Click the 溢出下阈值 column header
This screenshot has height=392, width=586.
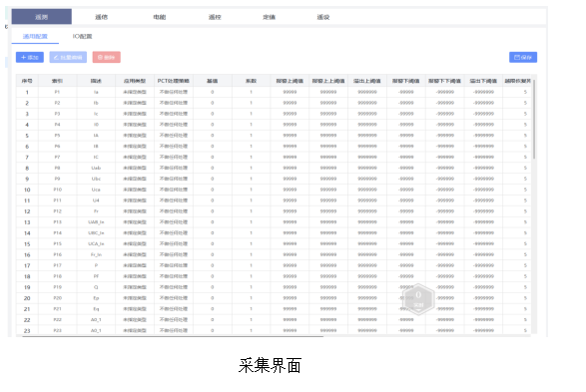483,81
